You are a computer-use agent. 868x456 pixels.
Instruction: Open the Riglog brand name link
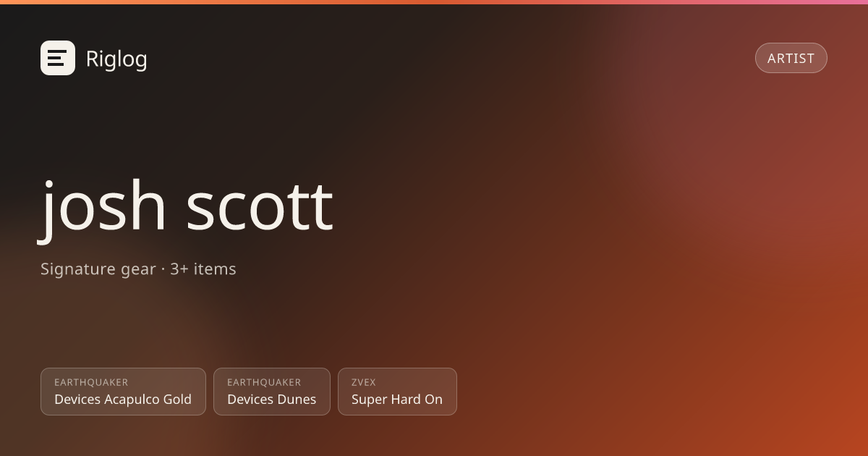click(x=116, y=59)
